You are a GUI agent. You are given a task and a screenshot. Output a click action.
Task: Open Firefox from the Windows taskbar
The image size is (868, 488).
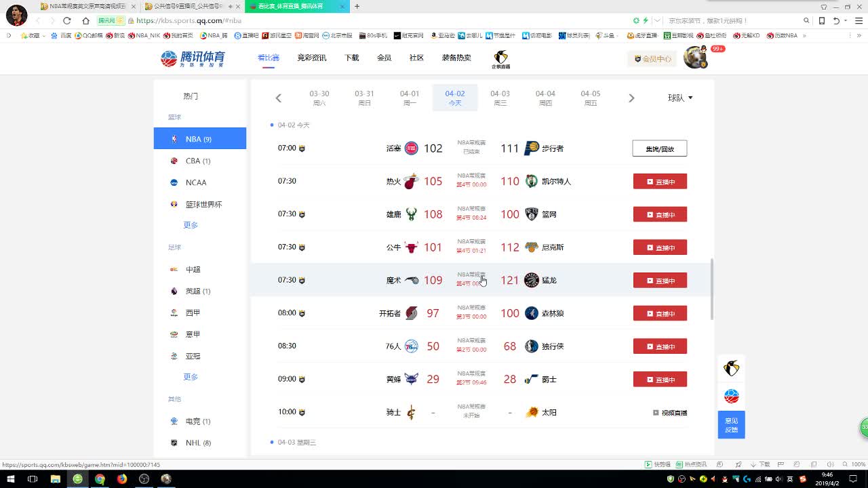click(122, 479)
